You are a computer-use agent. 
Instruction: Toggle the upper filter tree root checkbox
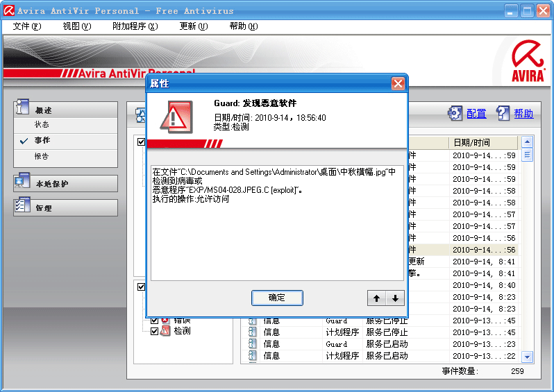click(141, 142)
